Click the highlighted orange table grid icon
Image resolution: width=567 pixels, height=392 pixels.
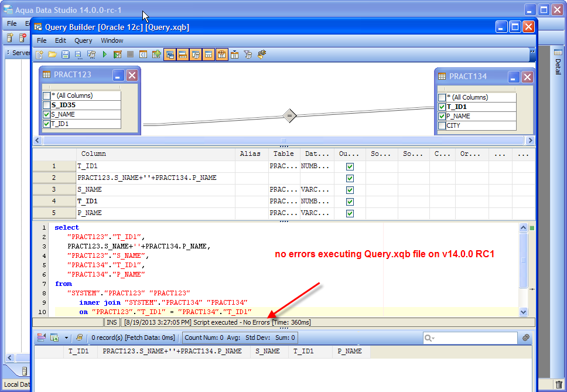[x=221, y=54]
